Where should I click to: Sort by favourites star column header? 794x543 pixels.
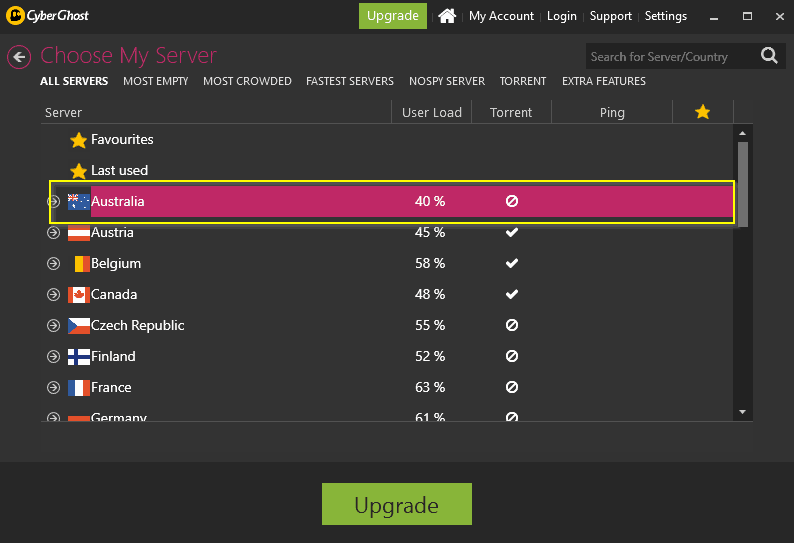(x=702, y=112)
